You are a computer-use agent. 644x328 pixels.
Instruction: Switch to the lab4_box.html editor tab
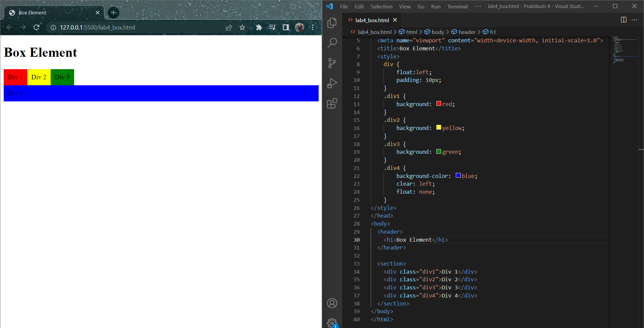(372, 20)
